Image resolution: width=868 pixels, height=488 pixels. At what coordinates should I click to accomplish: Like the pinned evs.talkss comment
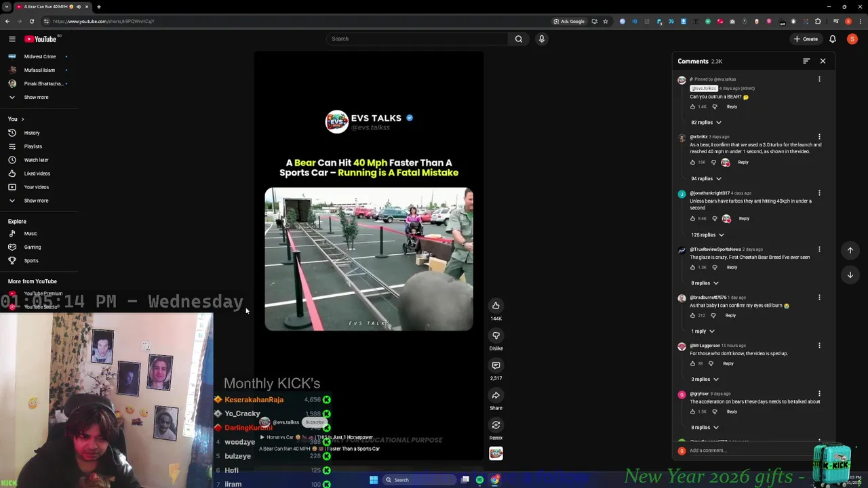pos(692,106)
